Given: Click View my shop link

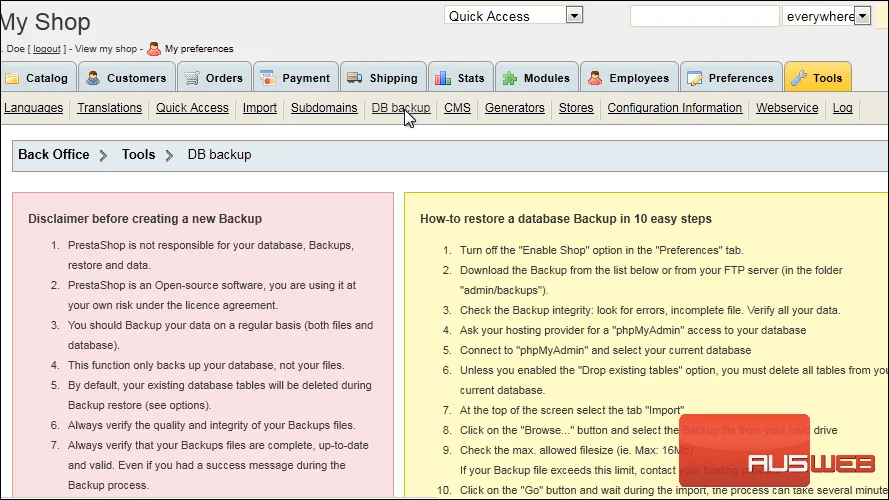Looking at the screenshot, I should click(106, 49).
